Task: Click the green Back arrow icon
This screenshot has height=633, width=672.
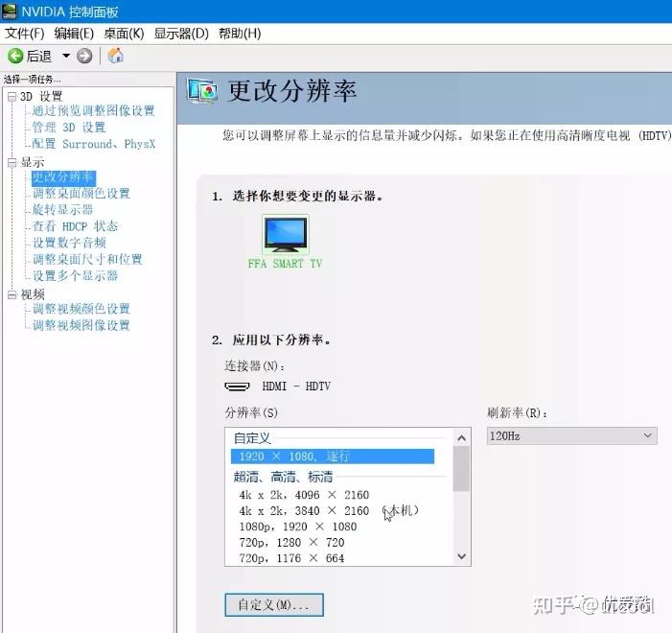Action: [15, 56]
